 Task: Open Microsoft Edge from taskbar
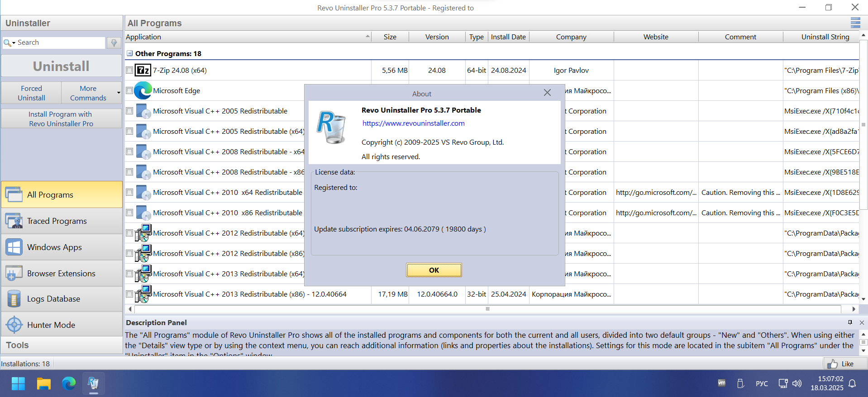69,383
